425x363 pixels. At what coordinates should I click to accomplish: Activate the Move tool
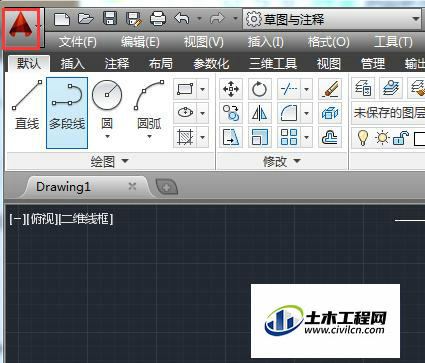[x=231, y=89]
